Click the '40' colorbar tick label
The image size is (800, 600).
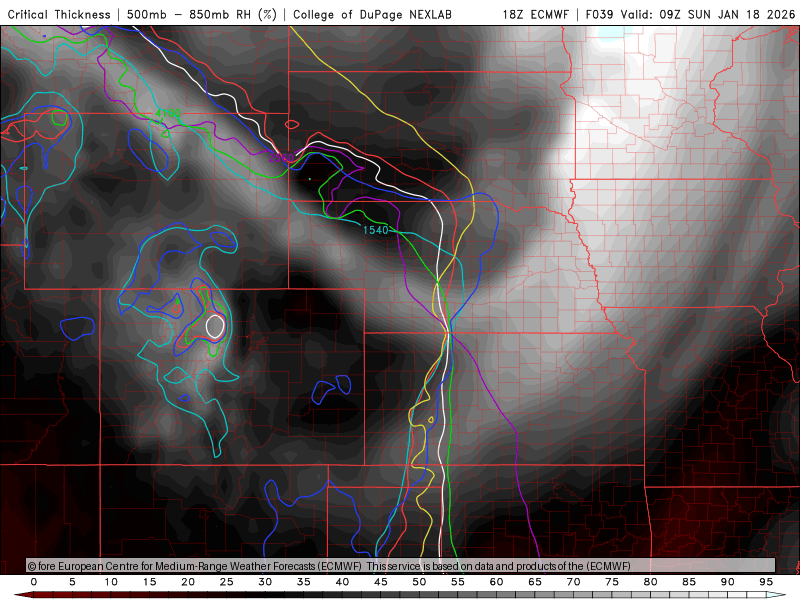(342, 582)
